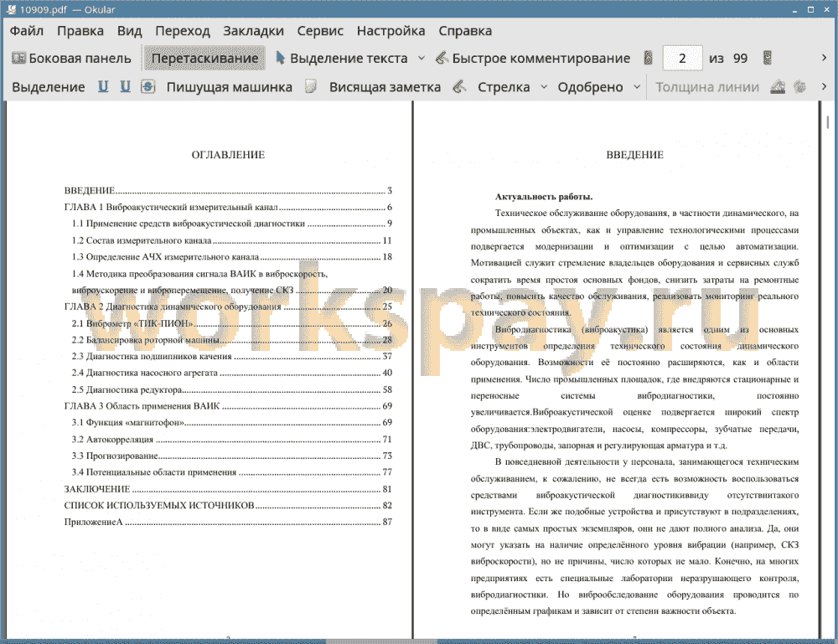Click the Okular app icon in title bar
838x644 pixels.
11,9
